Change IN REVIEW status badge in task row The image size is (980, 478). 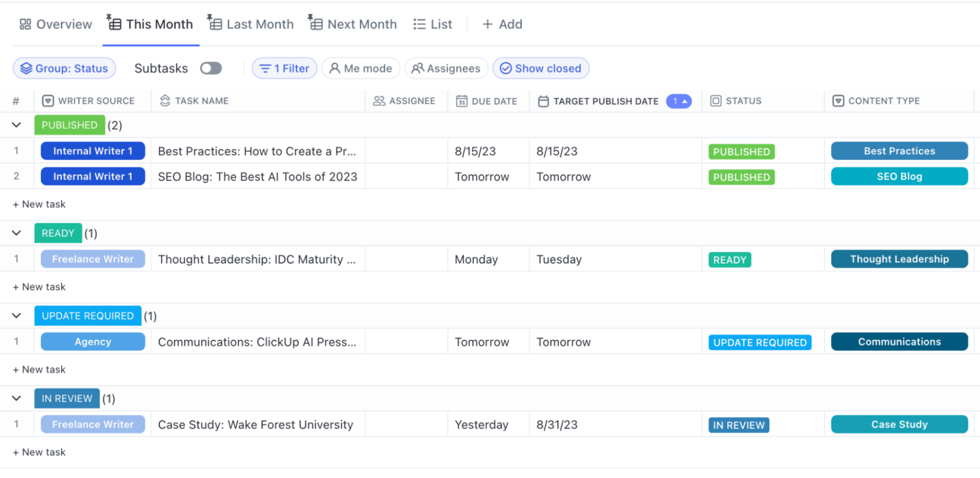point(739,425)
